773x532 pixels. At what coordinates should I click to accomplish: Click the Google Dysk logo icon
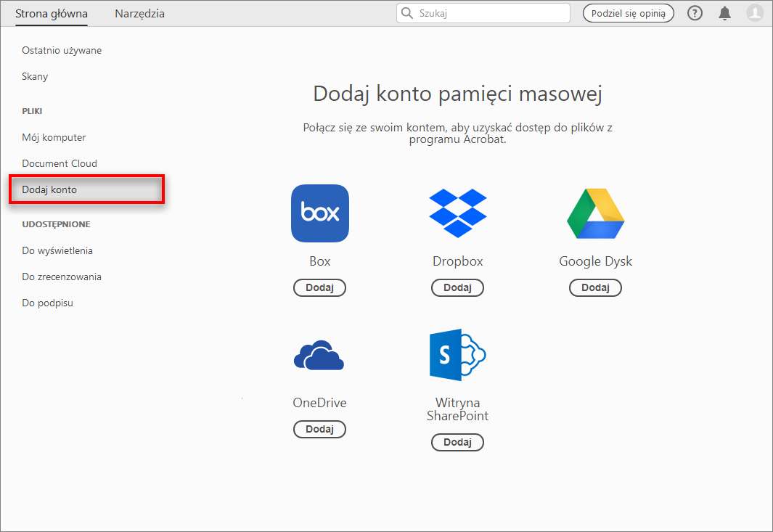pyautogui.click(x=595, y=213)
